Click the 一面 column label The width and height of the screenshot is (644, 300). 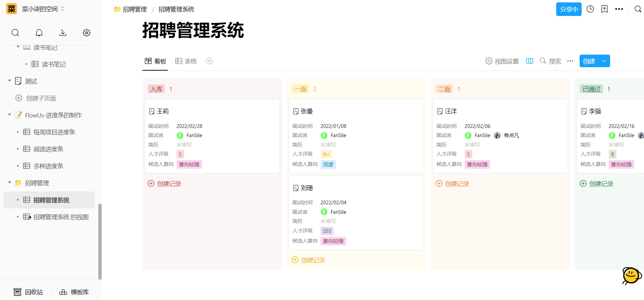point(300,89)
